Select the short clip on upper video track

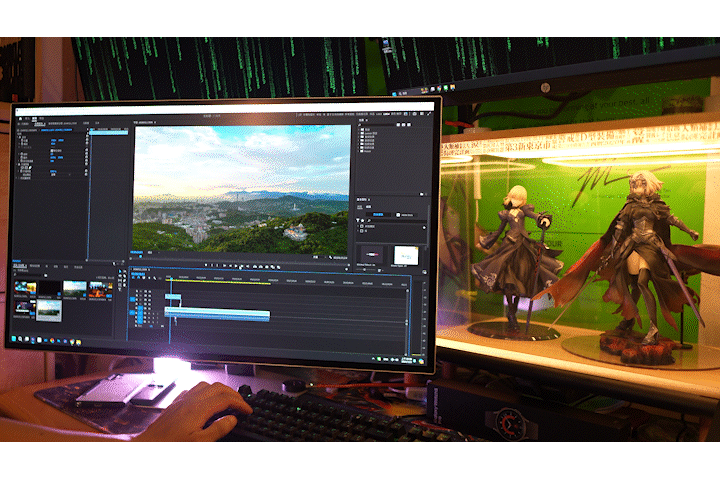173,297
